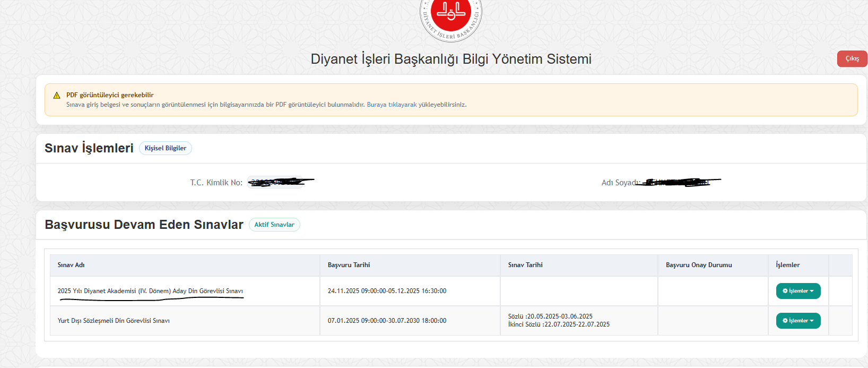
Task: Click the redacted T.C. Kimlik No value
Action: tap(276, 182)
